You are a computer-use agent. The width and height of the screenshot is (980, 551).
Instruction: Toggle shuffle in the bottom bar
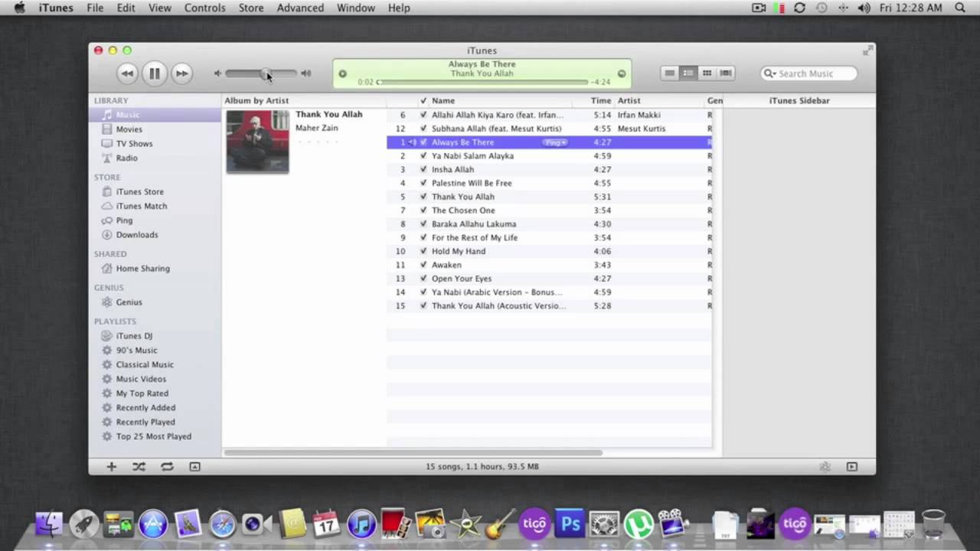pyautogui.click(x=139, y=466)
